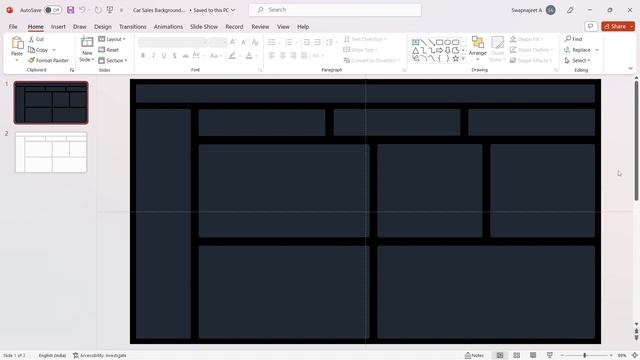Screen dimensions: 640x360
Task: Open the File menu
Action: pos(13,27)
